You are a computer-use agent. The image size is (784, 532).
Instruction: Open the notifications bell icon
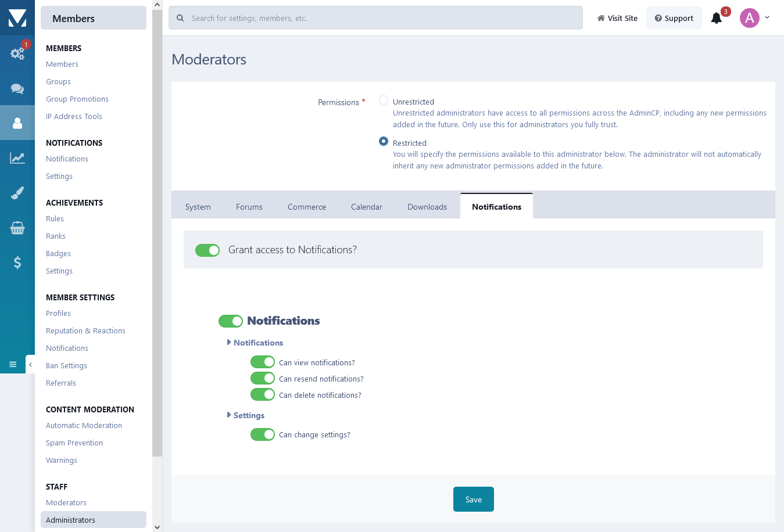coord(717,18)
